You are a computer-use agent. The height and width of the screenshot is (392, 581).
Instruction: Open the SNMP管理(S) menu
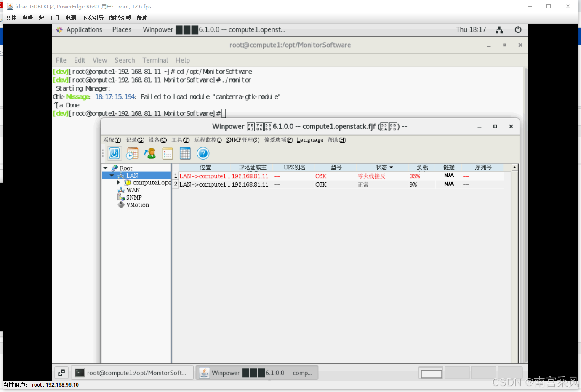(x=243, y=140)
